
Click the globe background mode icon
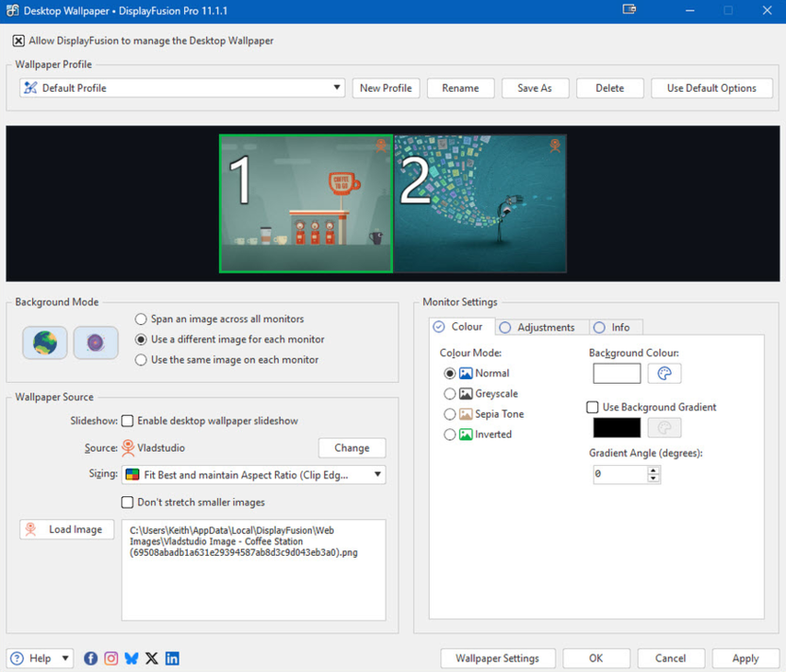point(45,342)
